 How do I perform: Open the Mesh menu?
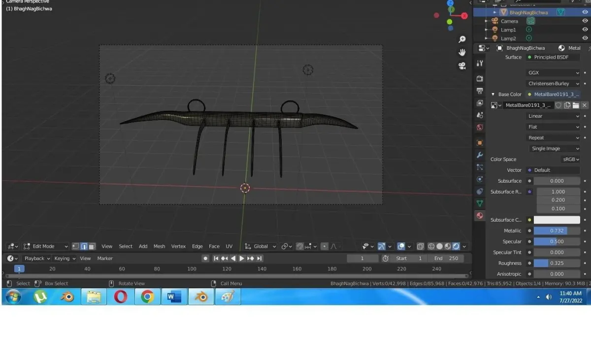pos(159,246)
